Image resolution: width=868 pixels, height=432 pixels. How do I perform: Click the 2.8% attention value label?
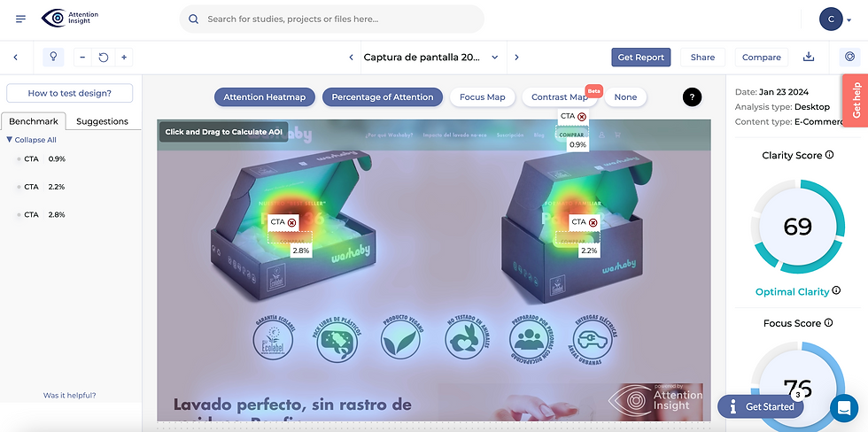coord(300,251)
